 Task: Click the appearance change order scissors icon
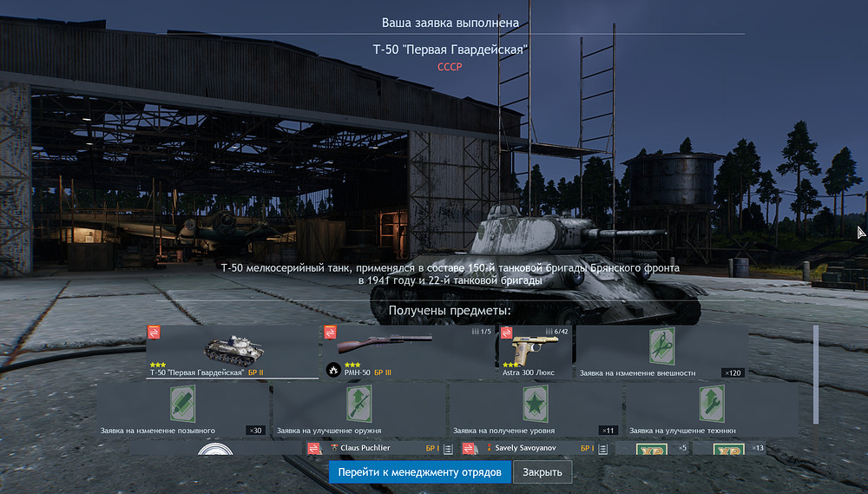click(662, 346)
